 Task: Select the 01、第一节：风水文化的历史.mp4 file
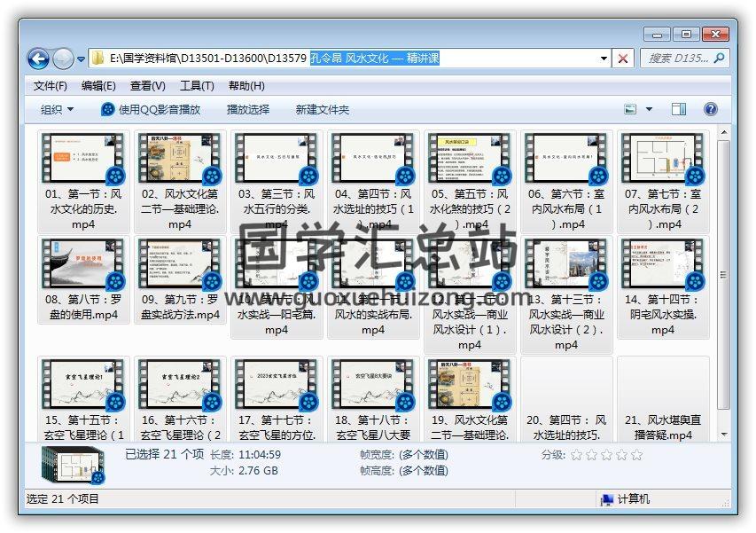83,182
